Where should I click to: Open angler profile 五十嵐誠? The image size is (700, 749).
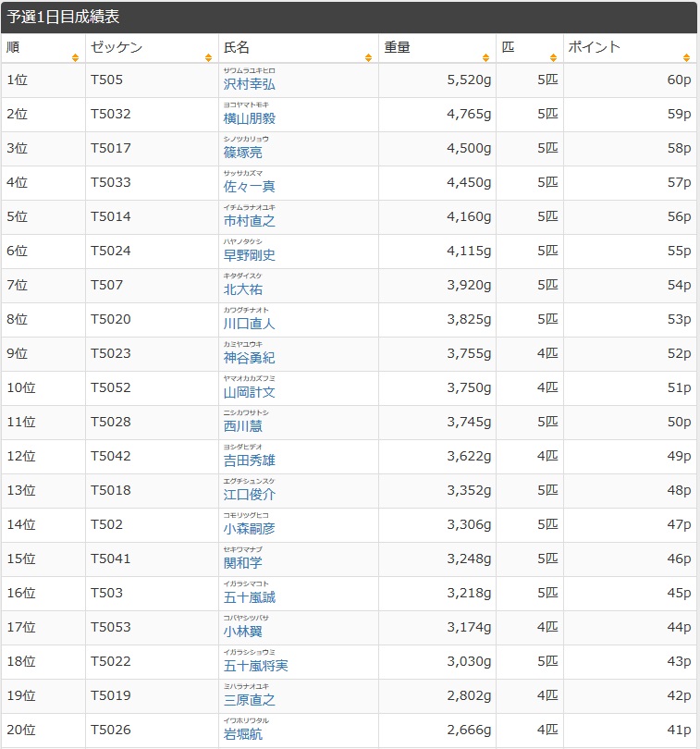pyautogui.click(x=250, y=597)
